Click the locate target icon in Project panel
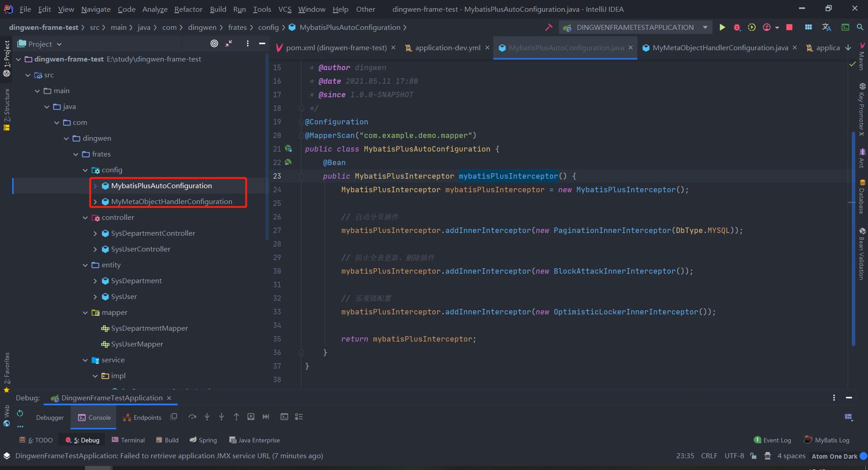 click(214, 43)
